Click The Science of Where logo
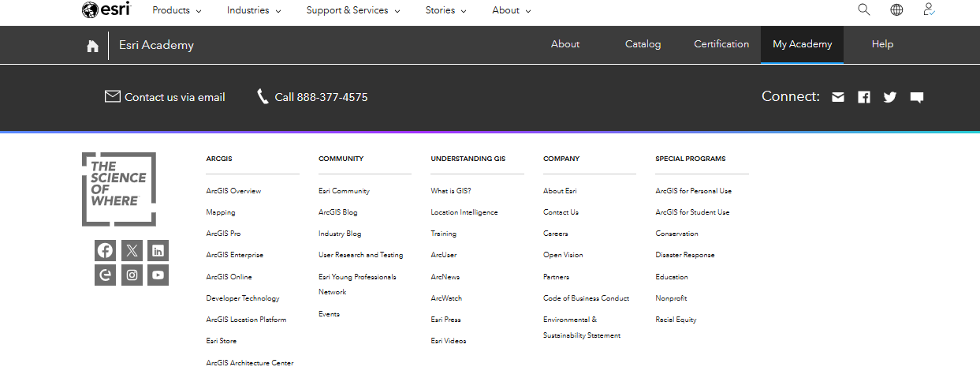This screenshot has width=980, height=378. coord(119,189)
